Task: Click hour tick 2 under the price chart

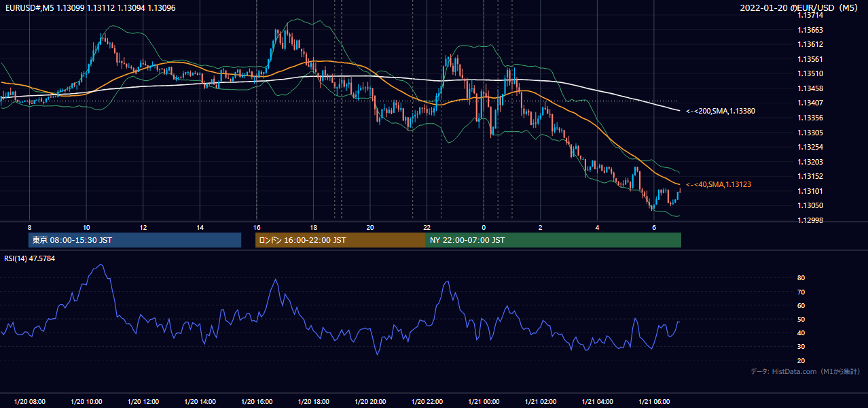Action: (x=540, y=227)
